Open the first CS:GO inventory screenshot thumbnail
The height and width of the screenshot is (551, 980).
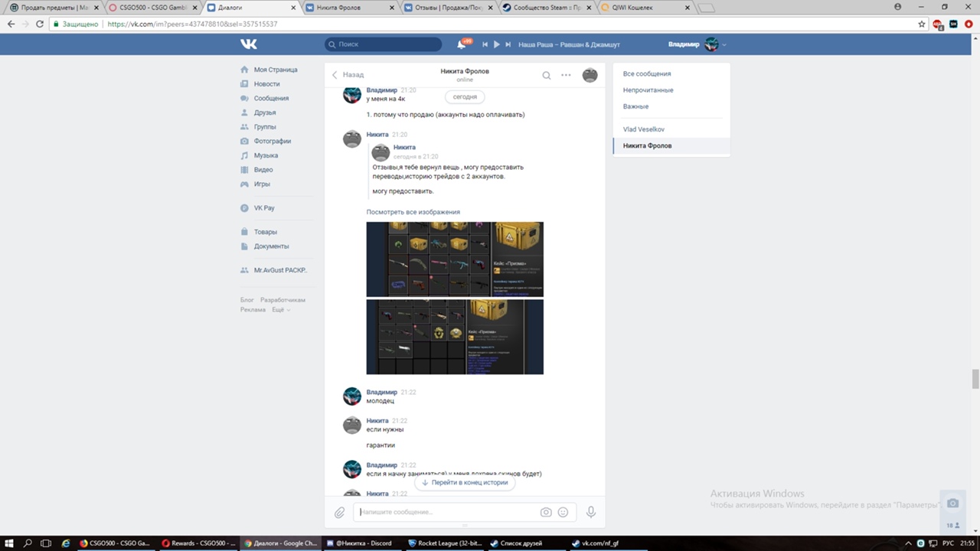455,259
